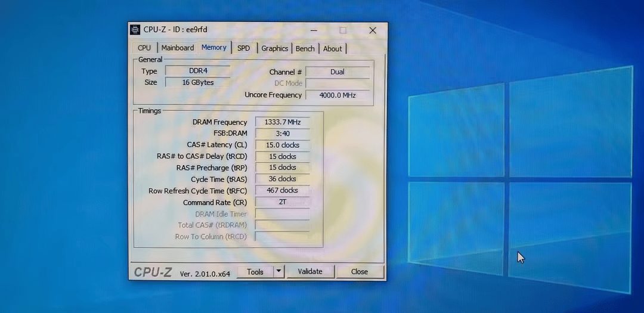Screen dimensions: 644x313
Task: Click the Row Refresh Cycle Time (tRFC) label
Action: (x=198, y=191)
